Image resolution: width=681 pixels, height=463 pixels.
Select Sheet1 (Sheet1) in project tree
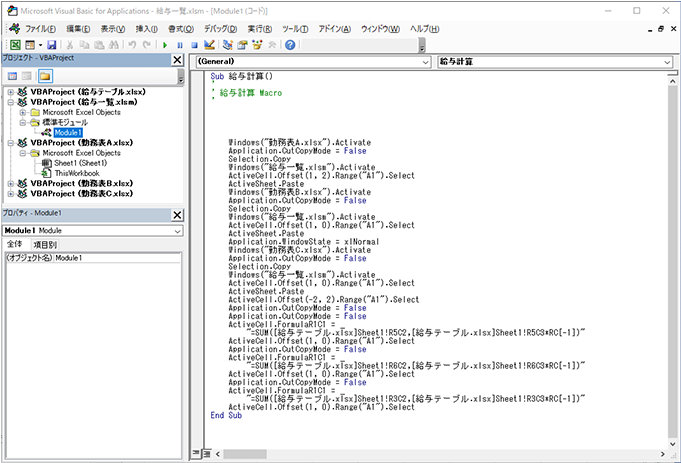pyautogui.click(x=80, y=163)
